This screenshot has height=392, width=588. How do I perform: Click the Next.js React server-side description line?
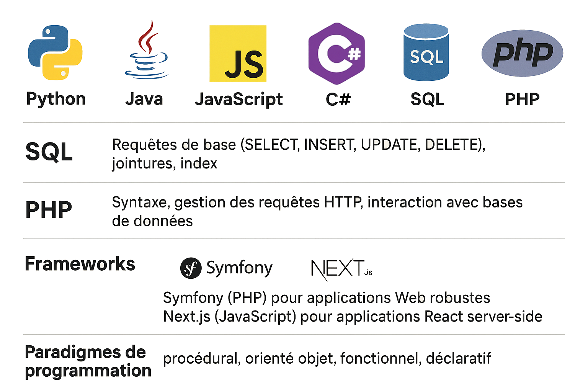353,317
